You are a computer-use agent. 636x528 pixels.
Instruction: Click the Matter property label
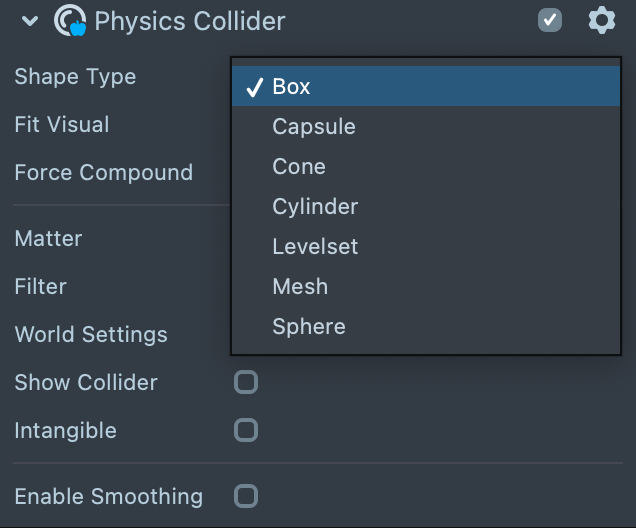pyautogui.click(x=48, y=239)
